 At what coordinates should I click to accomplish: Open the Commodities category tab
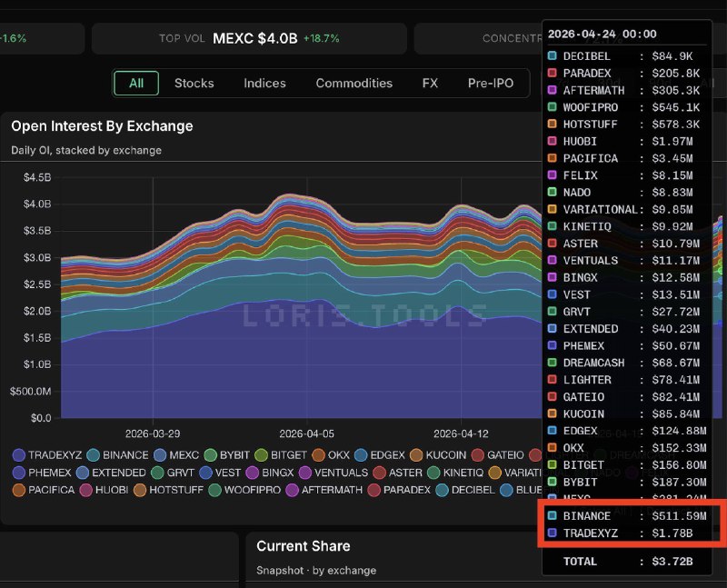354,84
